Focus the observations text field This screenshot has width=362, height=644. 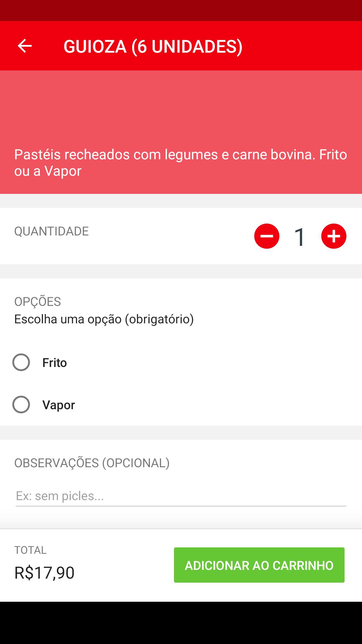(x=181, y=496)
